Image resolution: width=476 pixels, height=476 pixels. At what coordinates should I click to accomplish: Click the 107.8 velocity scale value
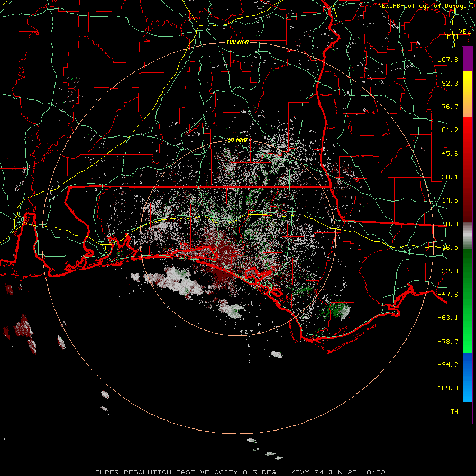(x=448, y=59)
